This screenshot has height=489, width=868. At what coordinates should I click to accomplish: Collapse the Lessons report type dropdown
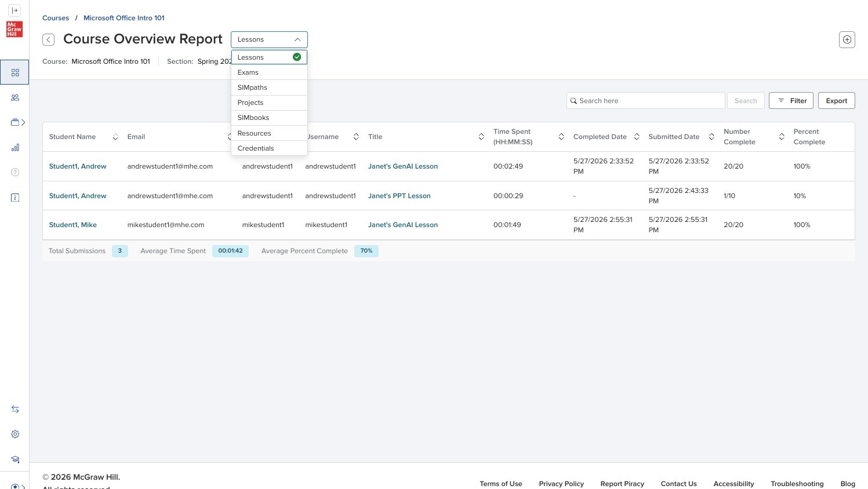269,39
